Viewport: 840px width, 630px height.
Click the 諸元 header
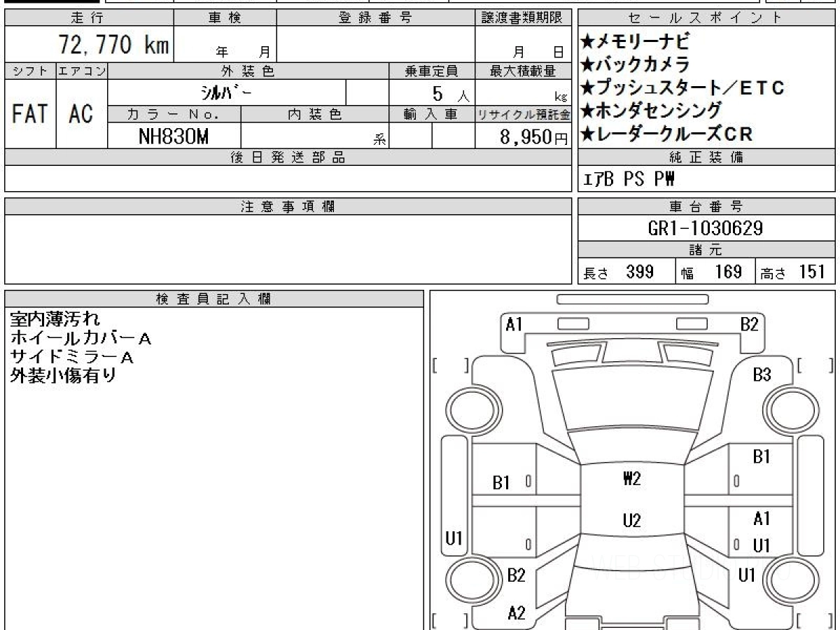point(706,250)
